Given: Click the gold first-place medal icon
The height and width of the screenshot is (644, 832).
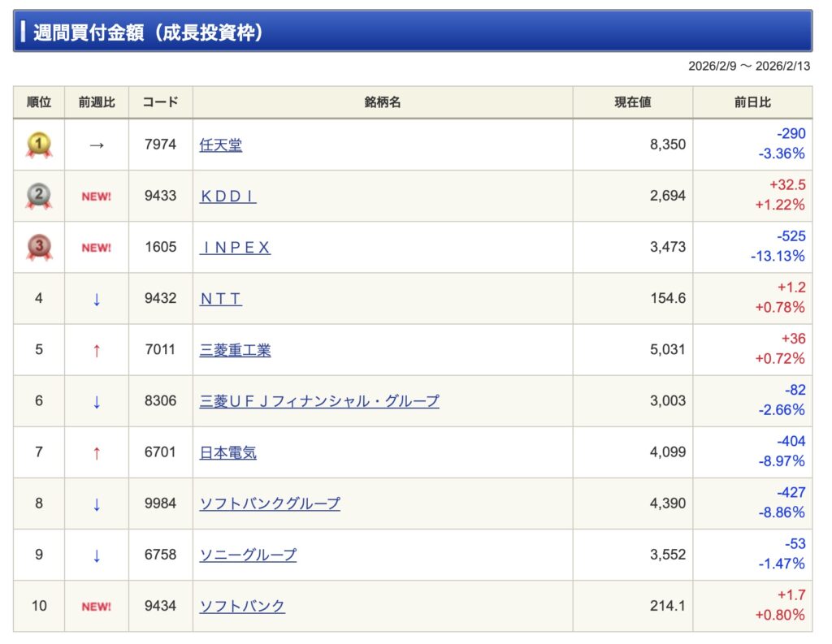Looking at the screenshot, I should click(39, 145).
